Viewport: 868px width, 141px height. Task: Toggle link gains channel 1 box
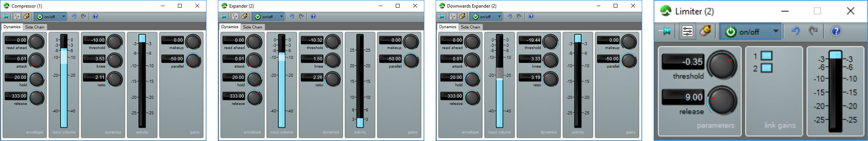(x=767, y=56)
